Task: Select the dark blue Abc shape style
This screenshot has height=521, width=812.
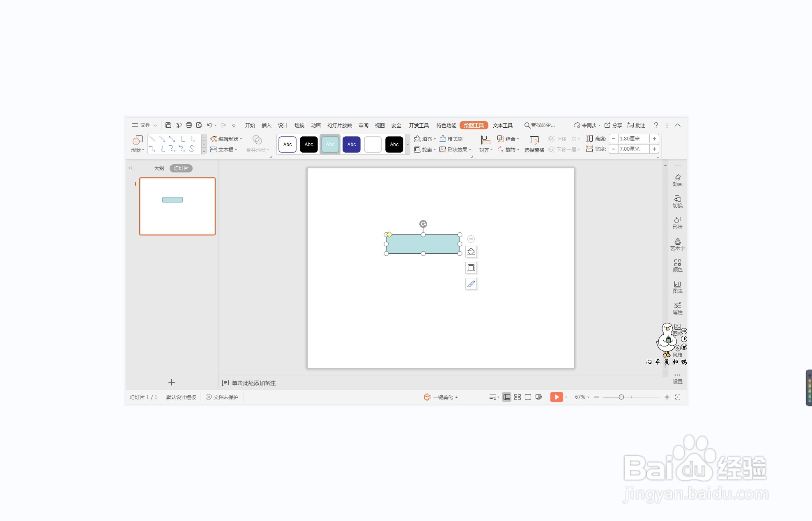Action: 352,145
